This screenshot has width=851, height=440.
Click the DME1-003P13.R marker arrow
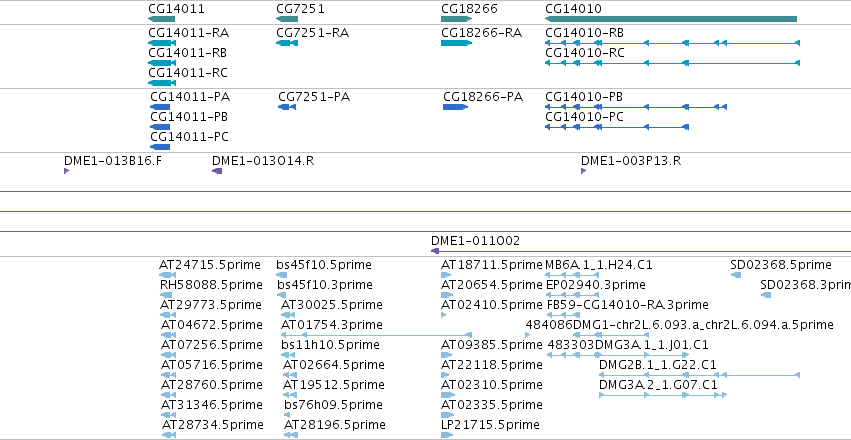[x=583, y=171]
